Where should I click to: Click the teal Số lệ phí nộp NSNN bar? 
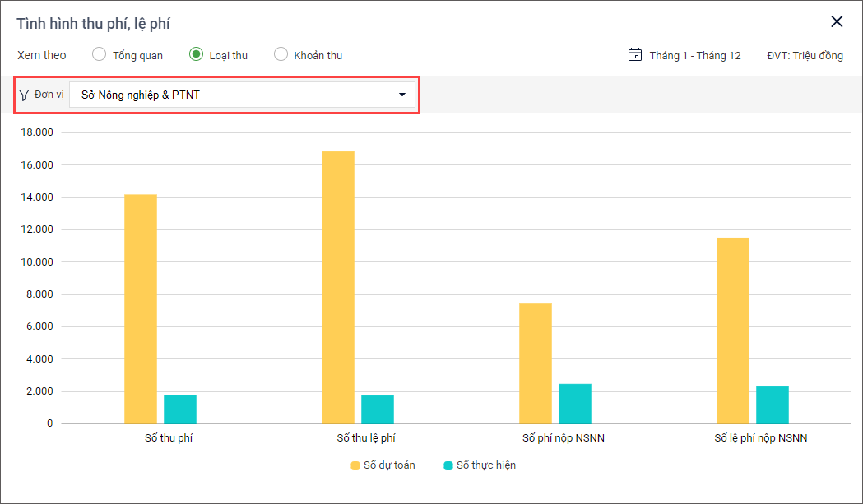click(773, 405)
